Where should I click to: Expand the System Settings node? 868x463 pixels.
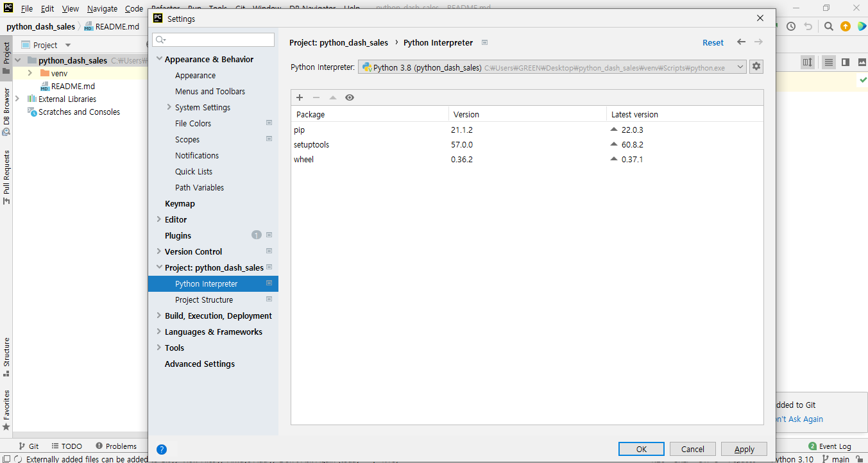(x=169, y=107)
